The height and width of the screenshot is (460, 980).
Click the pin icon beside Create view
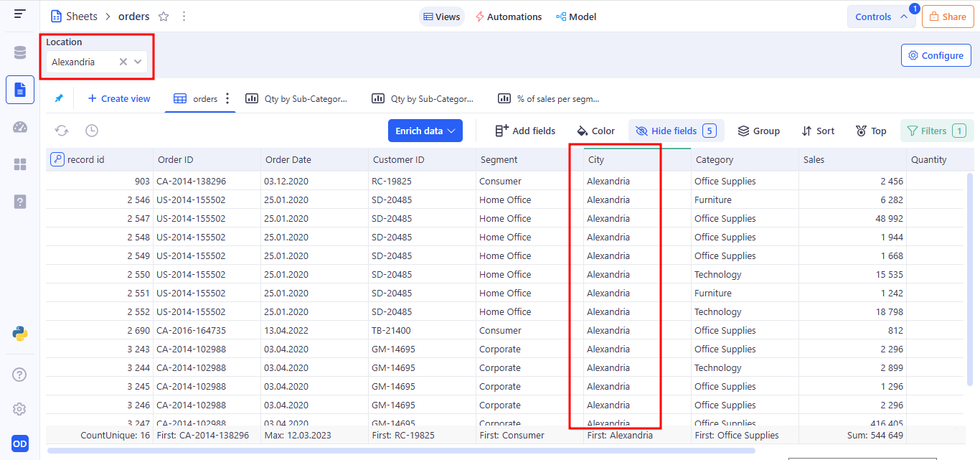[59, 98]
